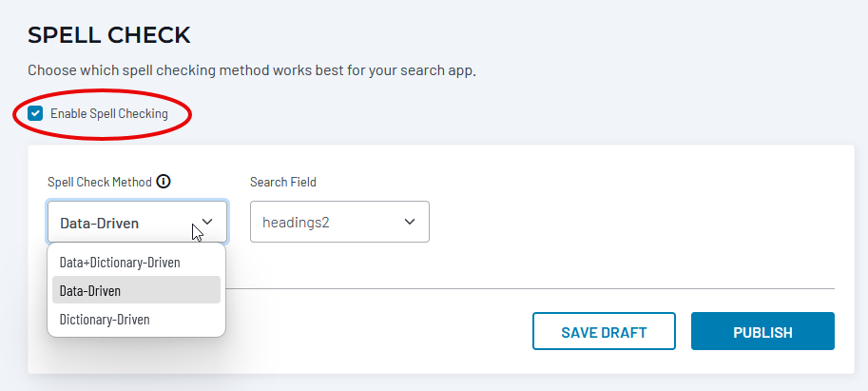
Task: Click the "headings2" text in Search Field
Action: tap(295, 223)
